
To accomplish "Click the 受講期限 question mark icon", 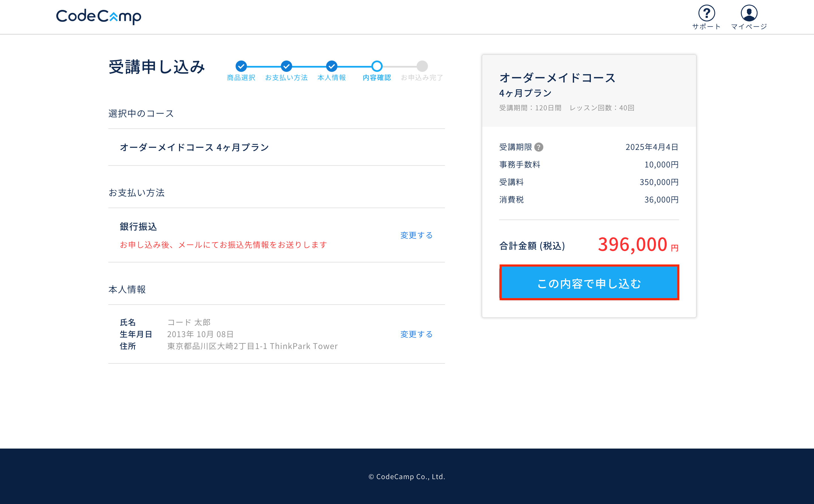I will pos(539,147).
